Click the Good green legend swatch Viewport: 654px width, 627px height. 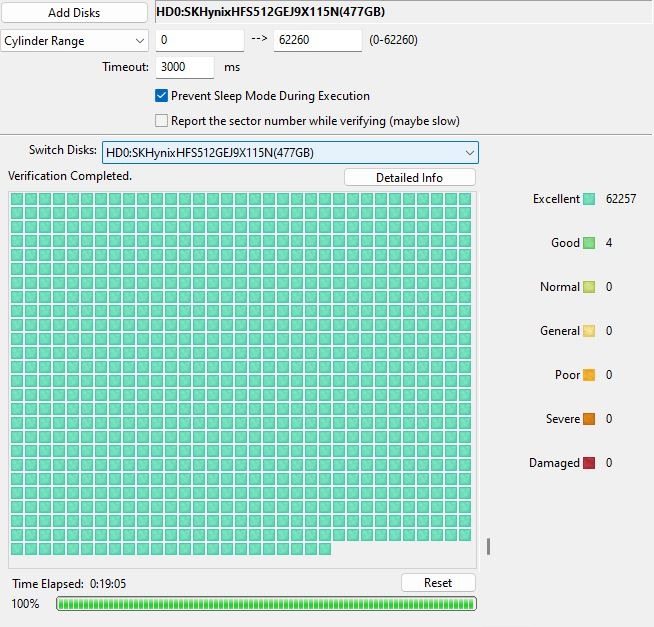click(x=590, y=243)
